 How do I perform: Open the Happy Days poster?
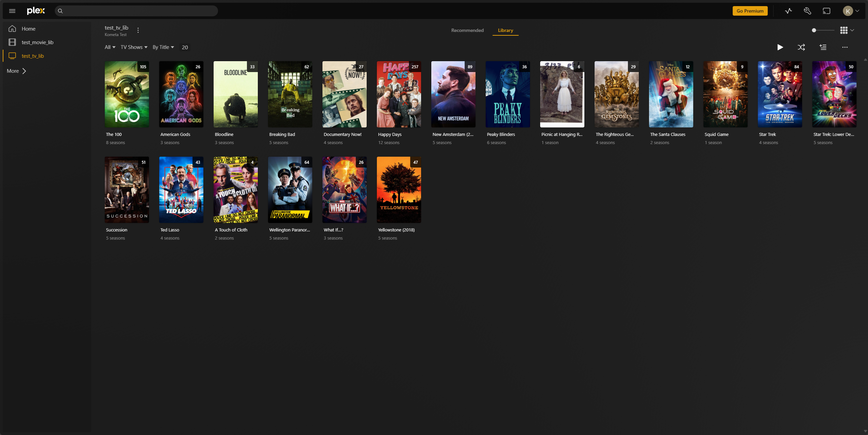[x=399, y=94]
